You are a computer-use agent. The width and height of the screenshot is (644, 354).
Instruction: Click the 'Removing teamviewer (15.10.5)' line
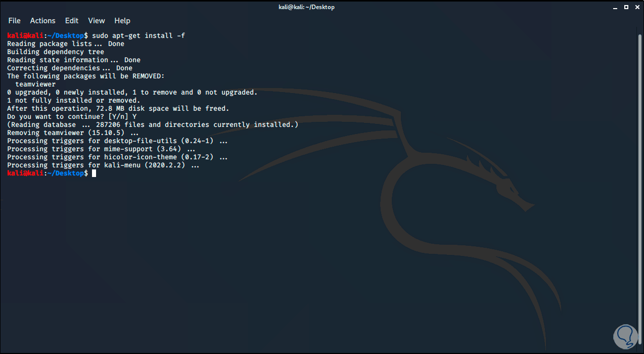(73, 132)
